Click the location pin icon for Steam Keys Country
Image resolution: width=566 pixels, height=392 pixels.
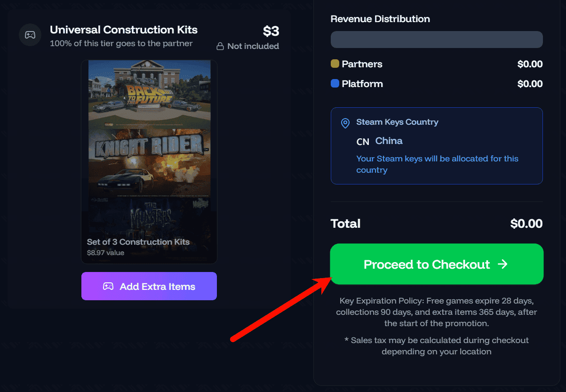345,123
